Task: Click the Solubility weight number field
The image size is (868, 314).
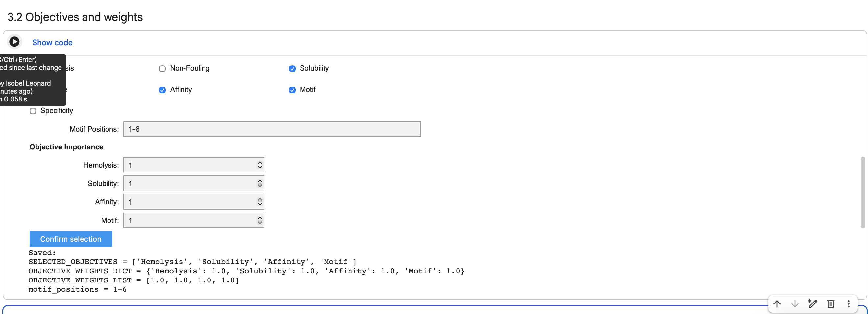Action: coord(194,183)
